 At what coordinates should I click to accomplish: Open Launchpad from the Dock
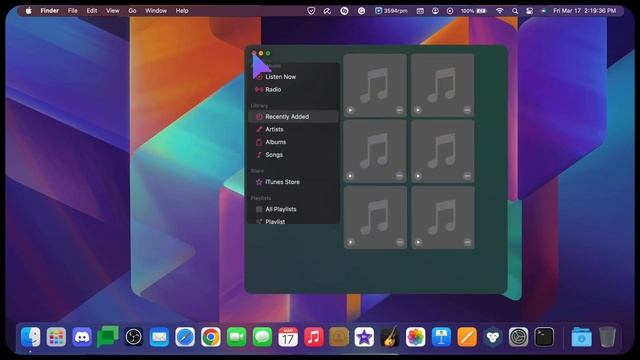tap(56, 337)
